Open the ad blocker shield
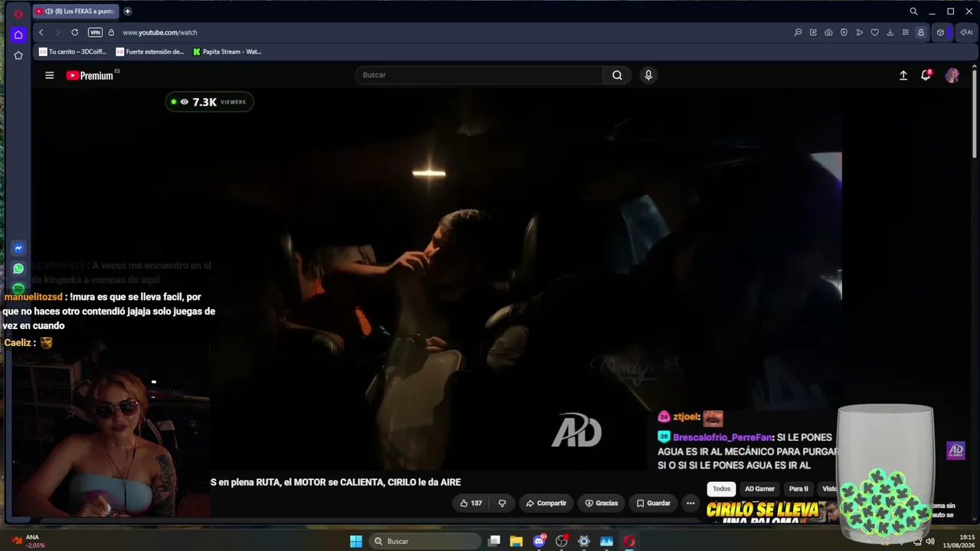The width and height of the screenshot is (980, 551). pyautogui.click(x=844, y=32)
